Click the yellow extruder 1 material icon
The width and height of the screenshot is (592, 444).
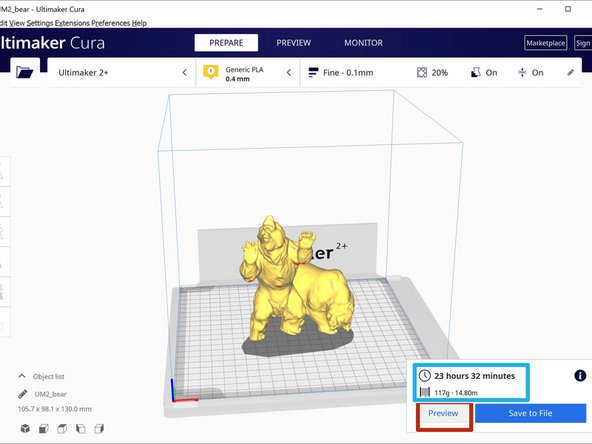coord(211,71)
